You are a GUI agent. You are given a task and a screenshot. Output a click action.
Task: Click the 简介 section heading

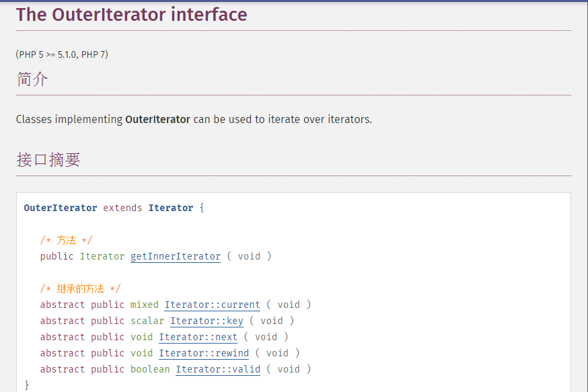(32, 79)
